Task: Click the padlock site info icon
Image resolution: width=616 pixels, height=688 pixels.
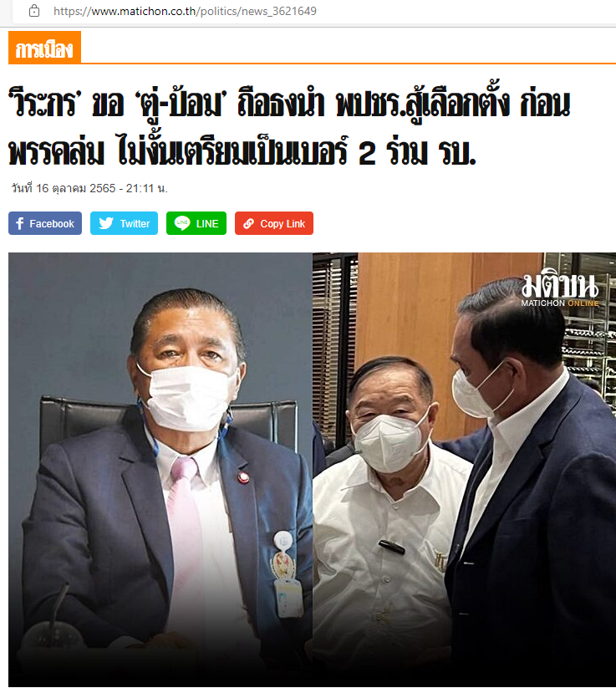Action: [33, 11]
